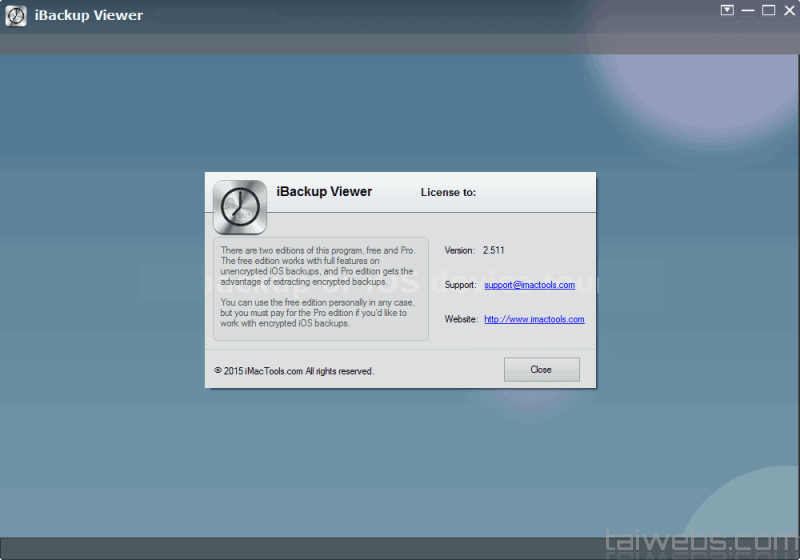800x560 pixels.
Task: Click the "Version:" label
Action: (459, 250)
